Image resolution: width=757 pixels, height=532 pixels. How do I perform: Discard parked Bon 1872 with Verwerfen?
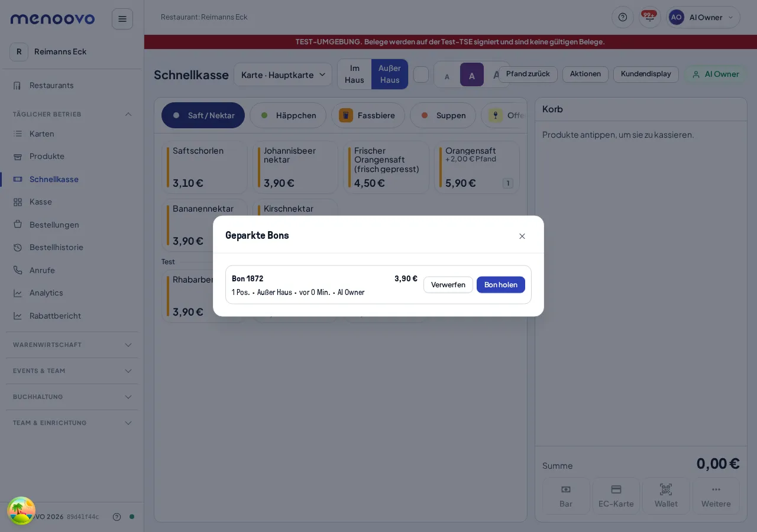[x=448, y=285]
